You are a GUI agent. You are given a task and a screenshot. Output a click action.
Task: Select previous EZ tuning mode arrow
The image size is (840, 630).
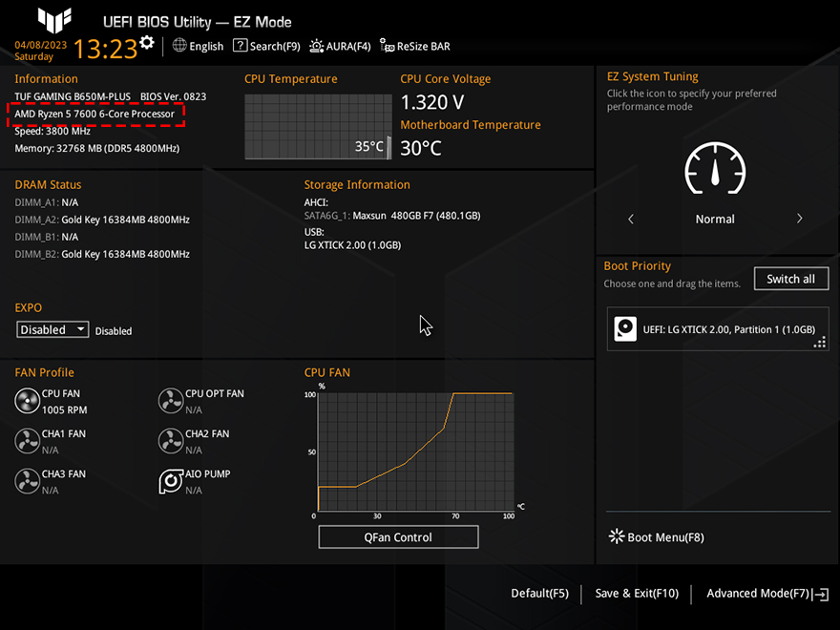point(631,219)
